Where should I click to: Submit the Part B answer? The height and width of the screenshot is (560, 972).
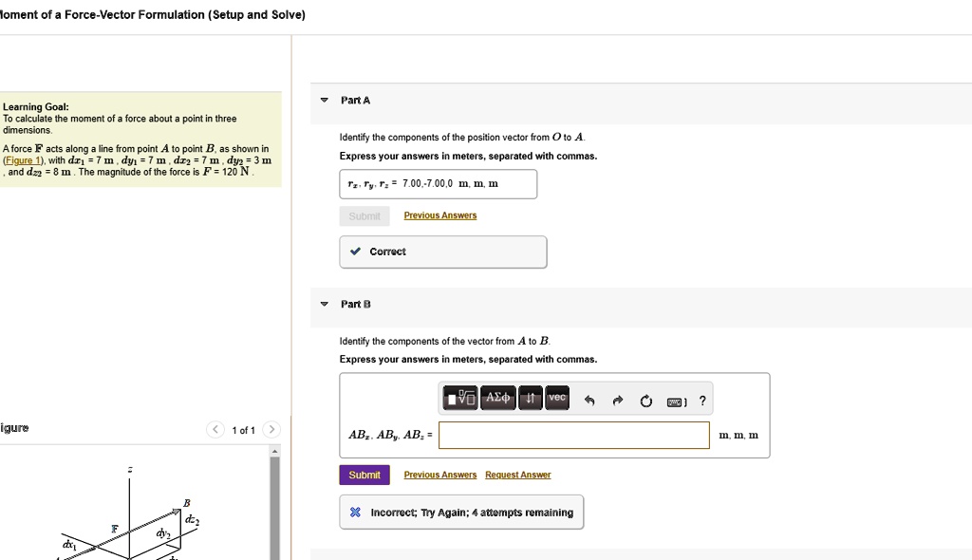[x=364, y=475]
